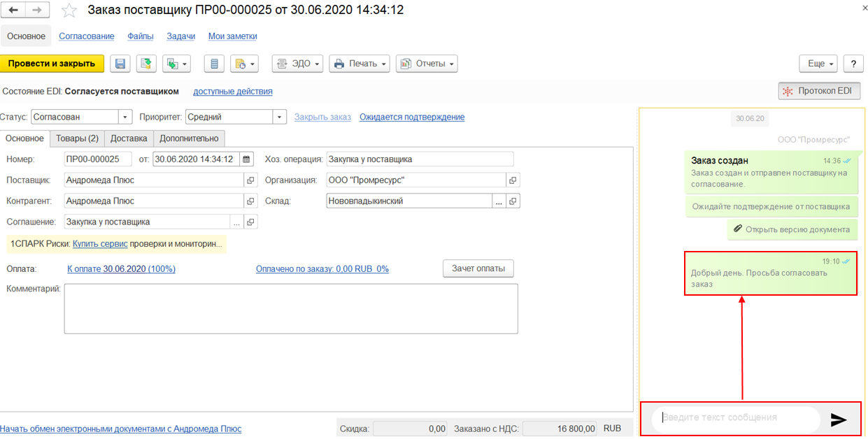Open the create-based-on dropdown button
Image resolution: width=868 pixels, height=439 pixels.
click(x=176, y=64)
